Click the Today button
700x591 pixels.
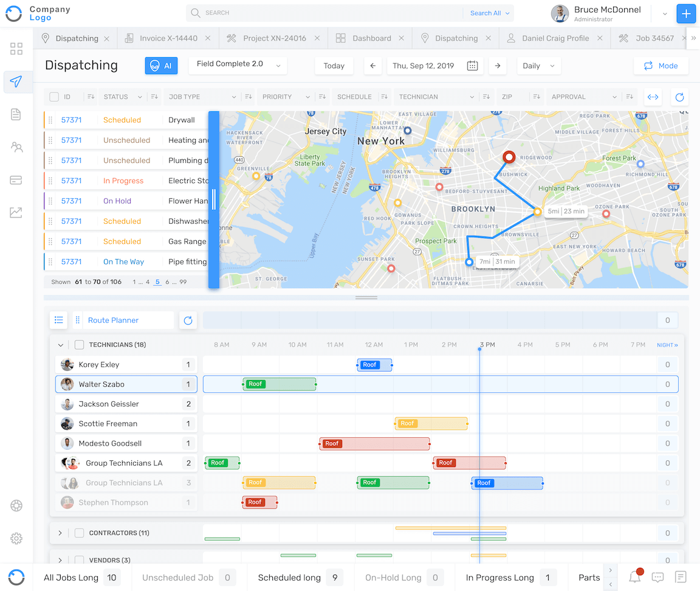[334, 66]
